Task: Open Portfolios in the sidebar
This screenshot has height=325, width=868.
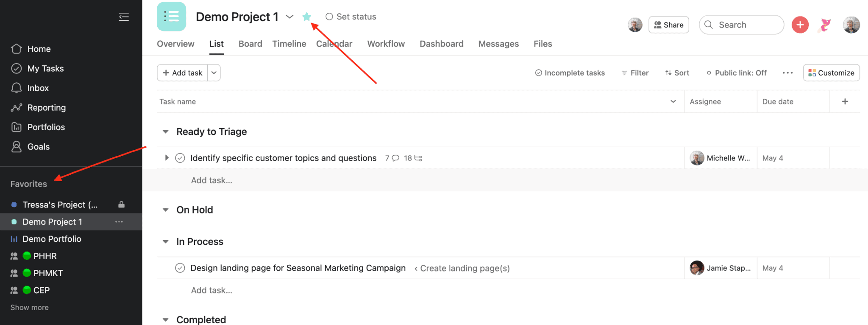Action: [x=38, y=127]
